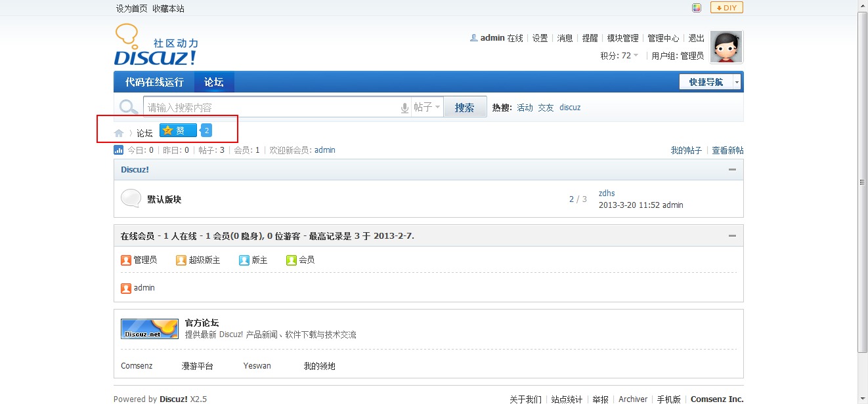The height and width of the screenshot is (404, 868).
Task: Click the 版主 legend user icon
Action: click(x=244, y=260)
